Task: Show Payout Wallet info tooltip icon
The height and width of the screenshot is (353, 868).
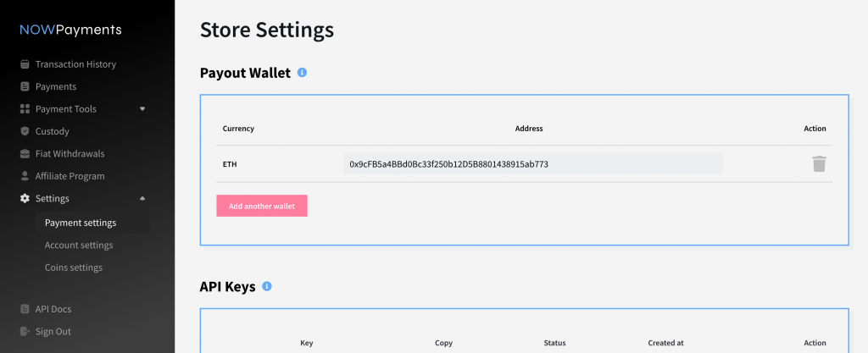Action: 302,73
